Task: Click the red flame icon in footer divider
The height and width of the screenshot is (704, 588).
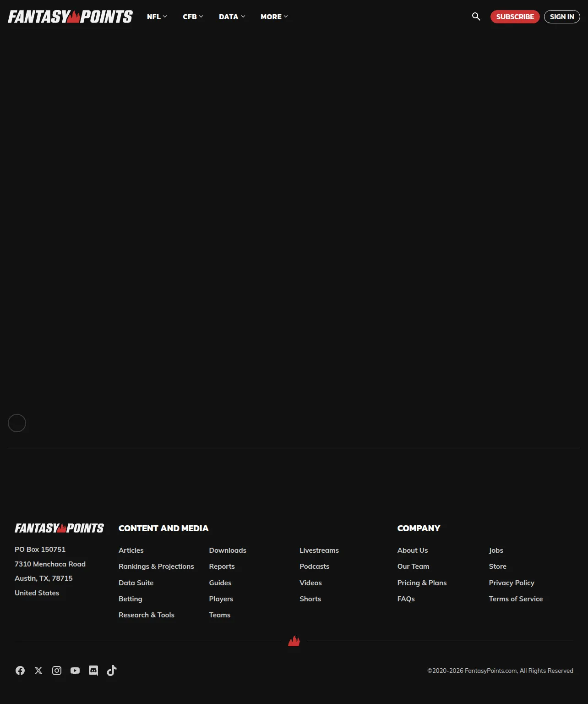Action: 294,641
